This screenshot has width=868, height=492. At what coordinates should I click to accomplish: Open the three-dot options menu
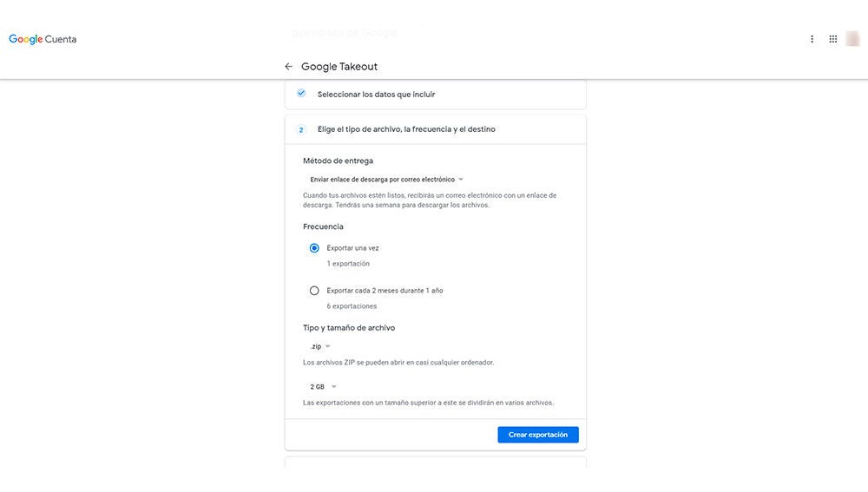click(812, 39)
